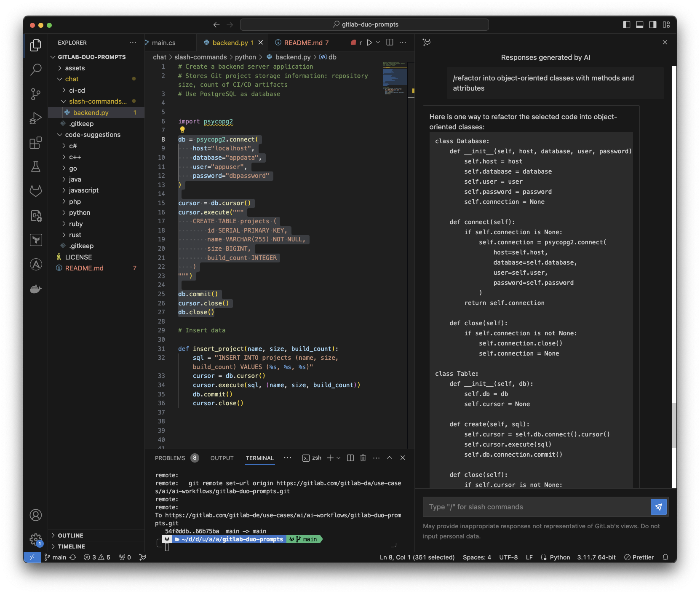Screen dimensions: 700x594
Task: Maximize terminal panel with caret
Action: [x=390, y=458]
